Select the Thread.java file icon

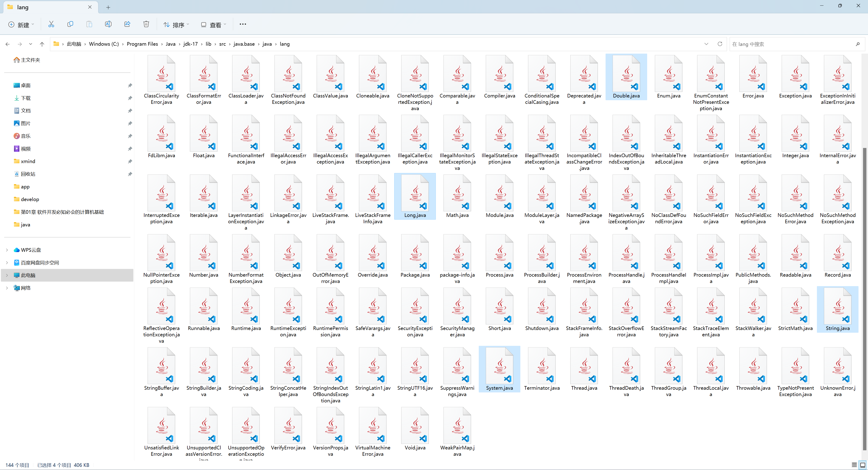coord(584,366)
